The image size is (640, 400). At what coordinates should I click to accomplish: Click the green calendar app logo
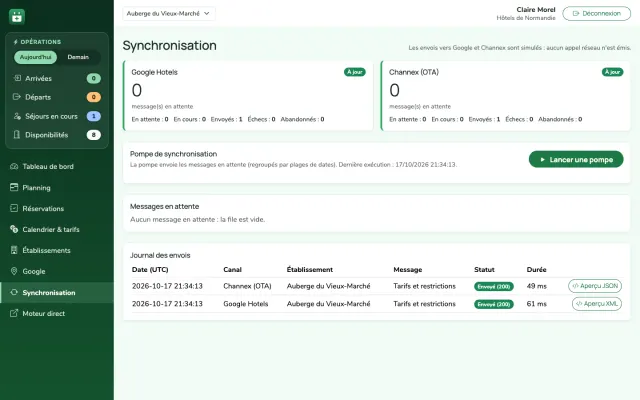pos(17,17)
